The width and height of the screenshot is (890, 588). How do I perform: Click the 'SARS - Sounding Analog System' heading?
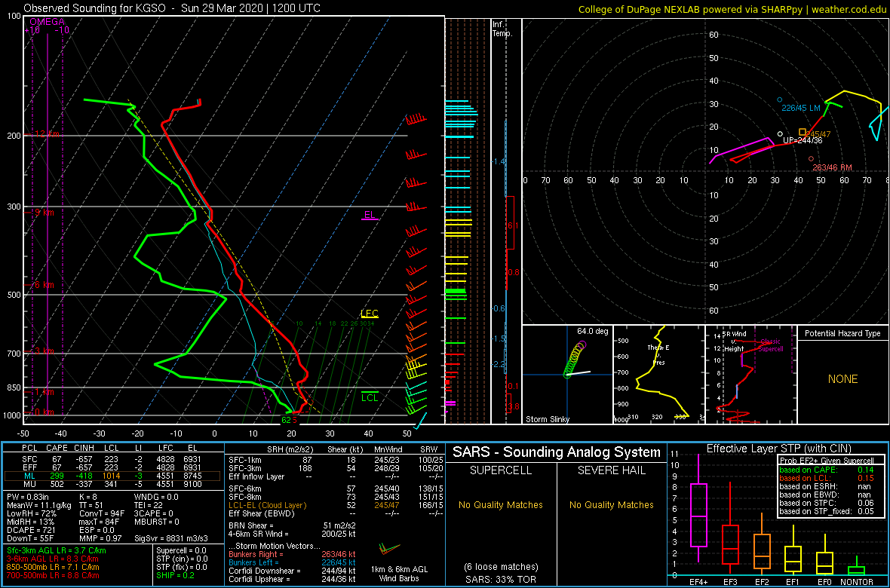tap(557, 452)
